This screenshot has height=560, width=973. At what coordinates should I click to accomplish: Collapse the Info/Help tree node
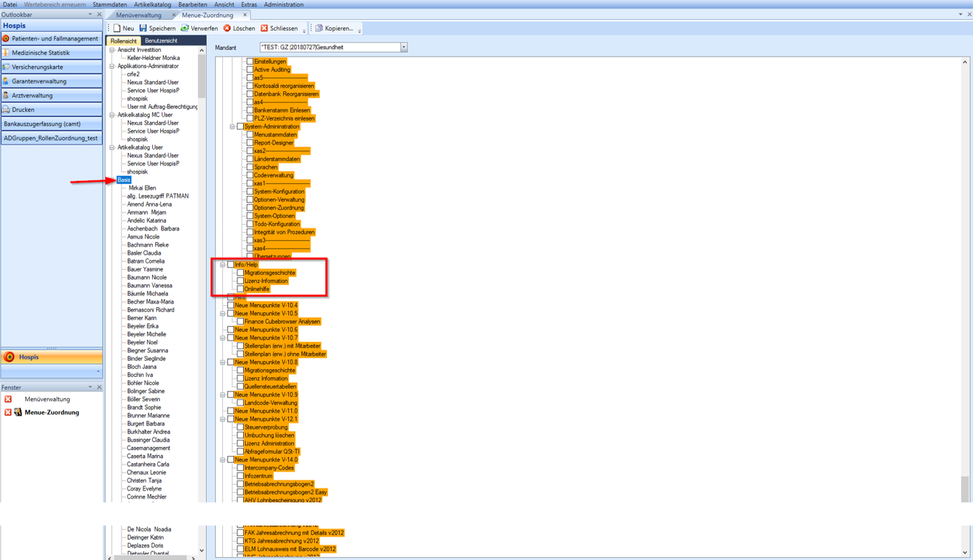coord(222,265)
